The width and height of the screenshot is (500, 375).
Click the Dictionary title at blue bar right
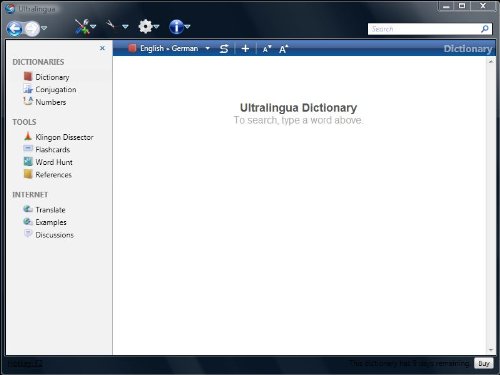pos(468,49)
